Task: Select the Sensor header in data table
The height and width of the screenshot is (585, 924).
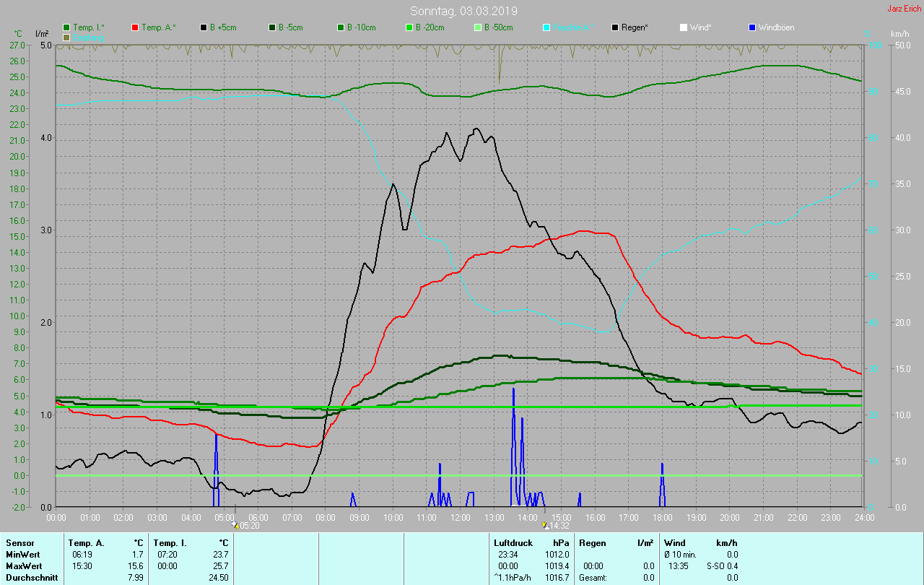Action: coord(19,542)
